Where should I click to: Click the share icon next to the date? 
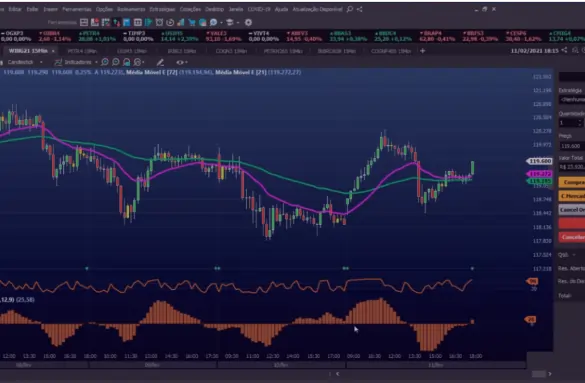pos(564,50)
